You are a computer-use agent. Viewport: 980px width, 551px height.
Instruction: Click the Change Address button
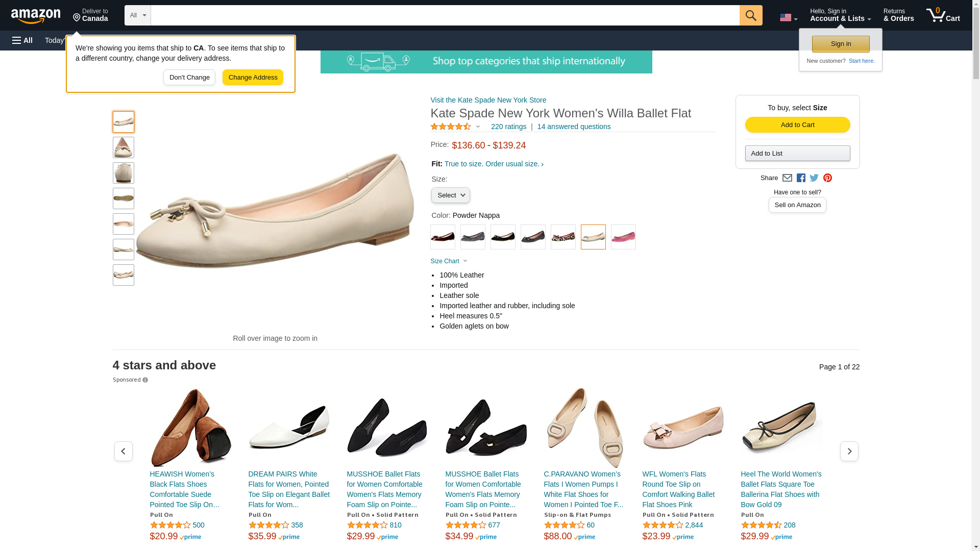pyautogui.click(x=253, y=78)
